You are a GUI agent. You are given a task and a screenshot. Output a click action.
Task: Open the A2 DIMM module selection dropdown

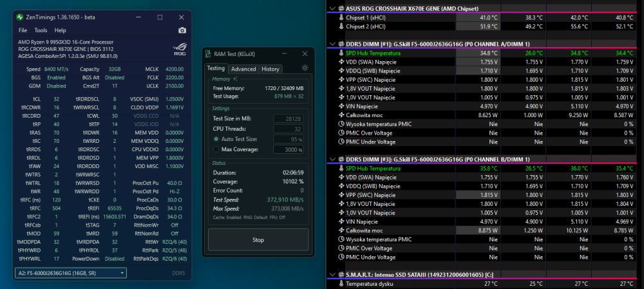tap(70, 273)
